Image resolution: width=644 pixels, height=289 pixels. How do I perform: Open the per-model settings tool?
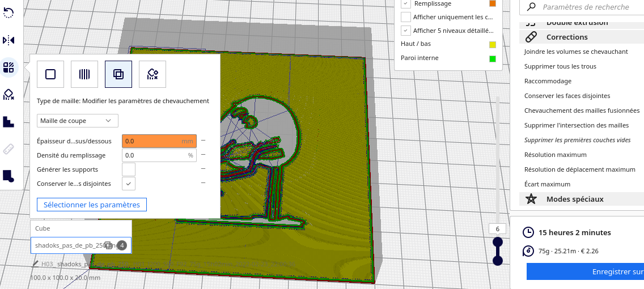(x=9, y=67)
